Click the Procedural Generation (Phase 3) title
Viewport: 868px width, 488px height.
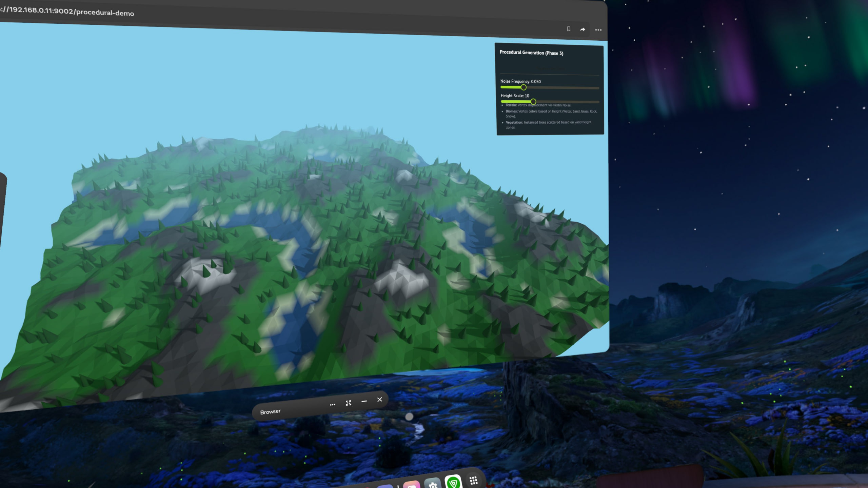point(531,53)
